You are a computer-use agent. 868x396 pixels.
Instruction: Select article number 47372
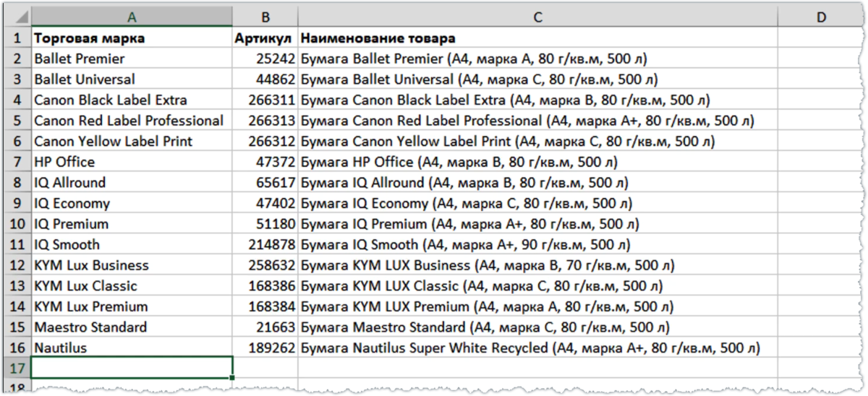265,162
